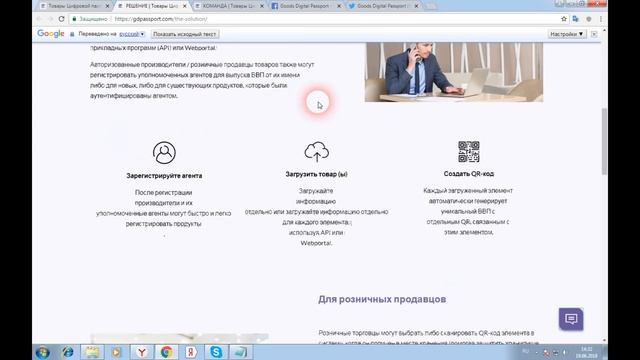Click the QR code icon

click(469, 152)
